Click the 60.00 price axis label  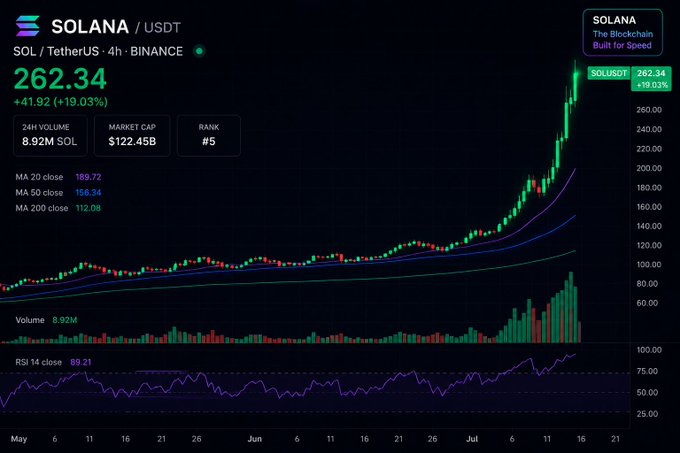tap(647, 303)
